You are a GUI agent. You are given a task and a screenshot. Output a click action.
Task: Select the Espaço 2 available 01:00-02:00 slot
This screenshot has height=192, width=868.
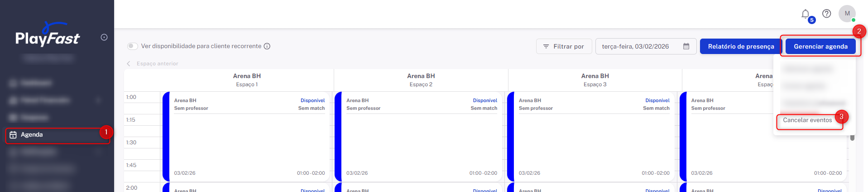pos(421,136)
